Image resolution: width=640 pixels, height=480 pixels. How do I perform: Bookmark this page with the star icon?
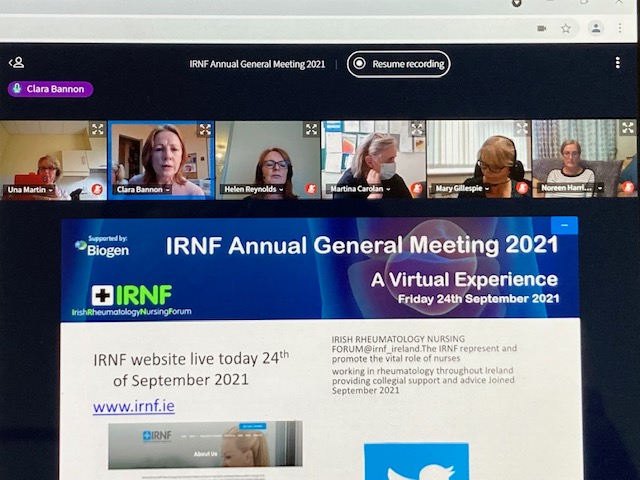[x=566, y=29]
